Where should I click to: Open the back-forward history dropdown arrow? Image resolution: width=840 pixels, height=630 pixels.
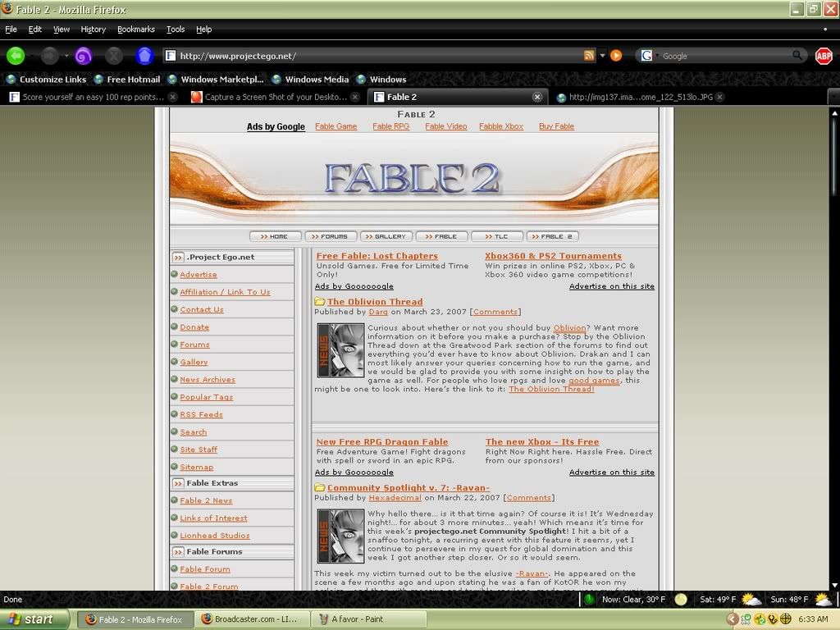(66, 56)
